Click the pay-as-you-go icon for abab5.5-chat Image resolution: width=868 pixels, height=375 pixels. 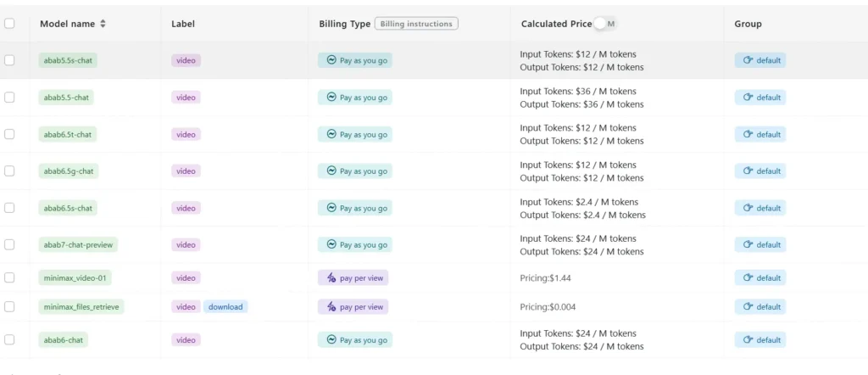[331, 98]
